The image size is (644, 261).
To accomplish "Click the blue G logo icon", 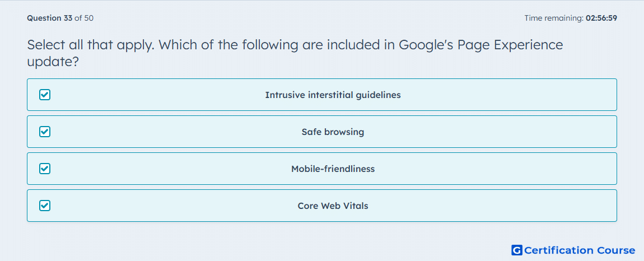I will tap(517, 250).
